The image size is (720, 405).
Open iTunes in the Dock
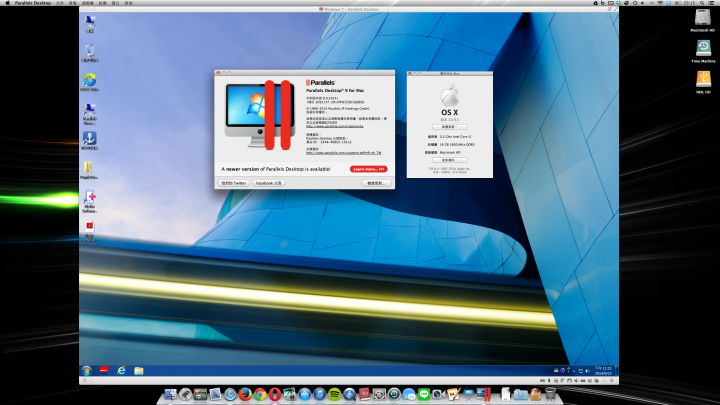click(x=320, y=394)
